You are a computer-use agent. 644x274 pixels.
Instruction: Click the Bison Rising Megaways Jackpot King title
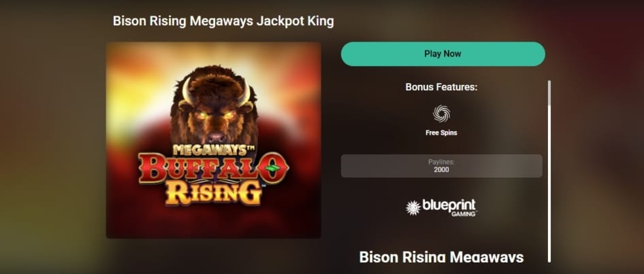(223, 21)
